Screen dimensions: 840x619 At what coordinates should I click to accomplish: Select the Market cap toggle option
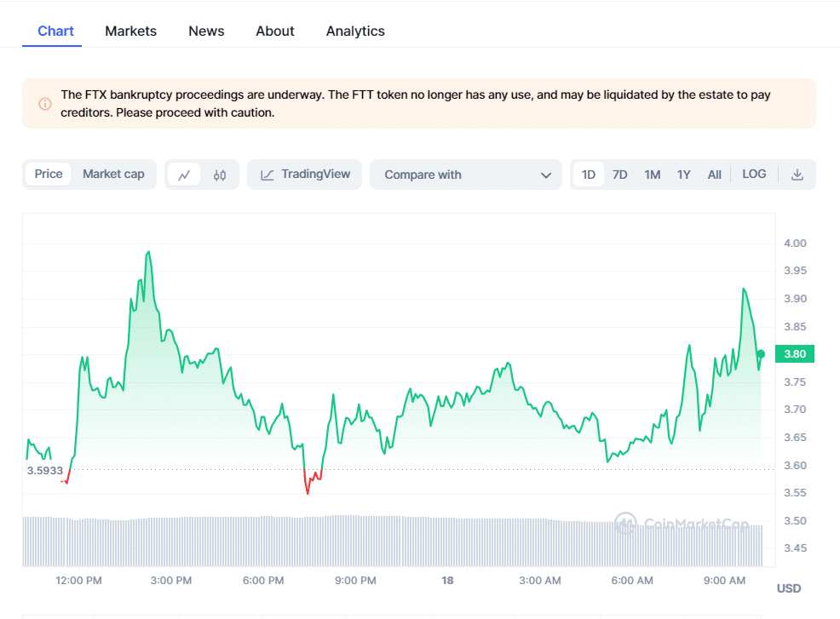click(113, 175)
